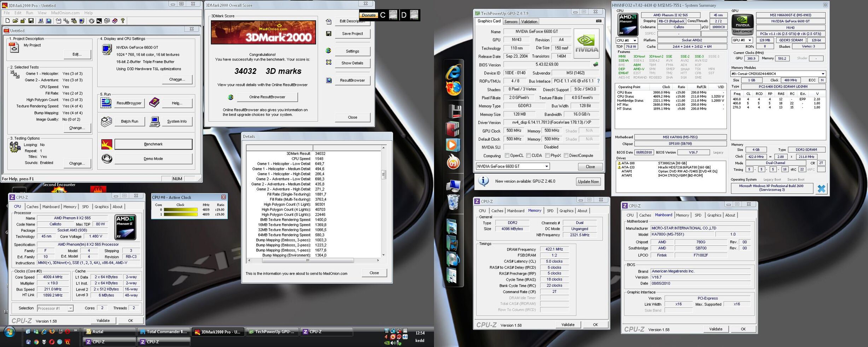The width and height of the screenshot is (868, 347).
Task: Expand the quick launch overflow chevron
Action: pos(75,331)
